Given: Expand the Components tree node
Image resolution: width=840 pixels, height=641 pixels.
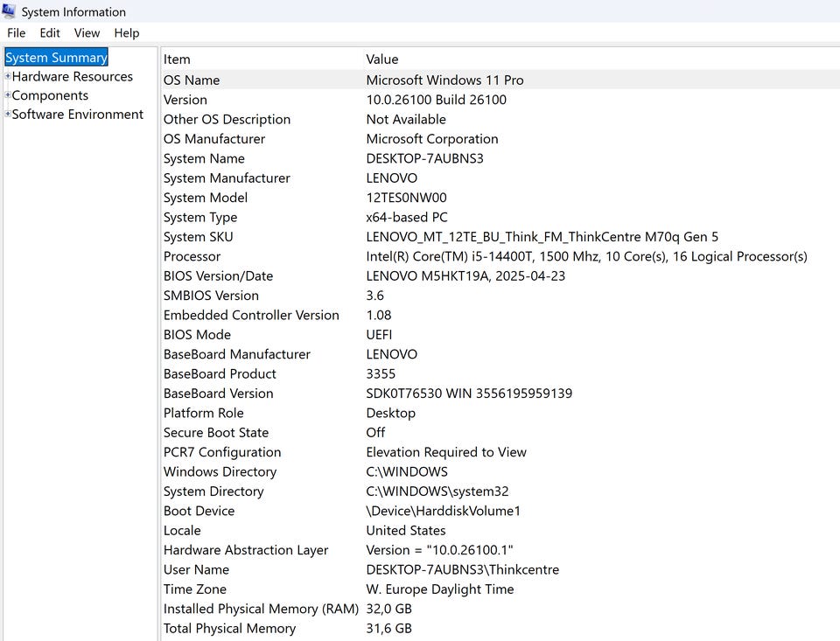Looking at the screenshot, I should [8, 95].
